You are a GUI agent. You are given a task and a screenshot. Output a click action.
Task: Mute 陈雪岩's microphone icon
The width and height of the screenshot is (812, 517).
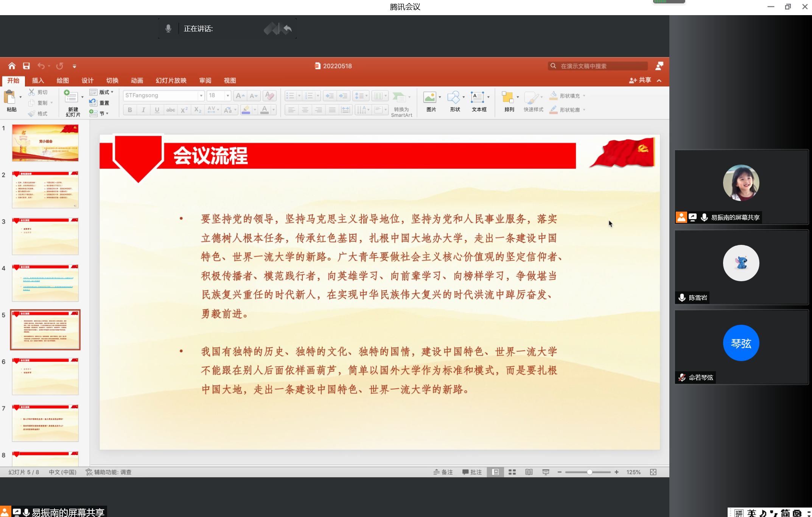[x=682, y=297]
